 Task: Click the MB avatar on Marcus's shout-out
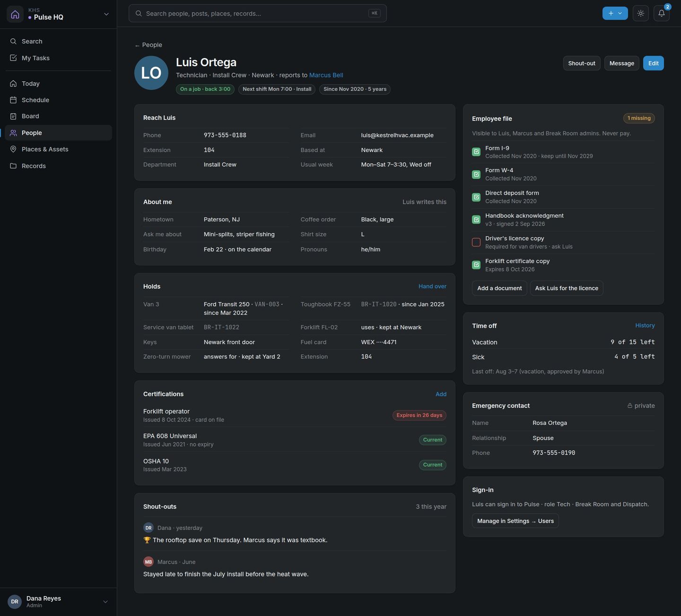pos(148,562)
